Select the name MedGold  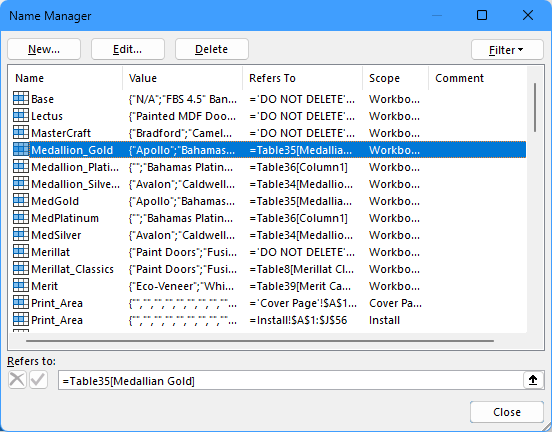(x=55, y=201)
